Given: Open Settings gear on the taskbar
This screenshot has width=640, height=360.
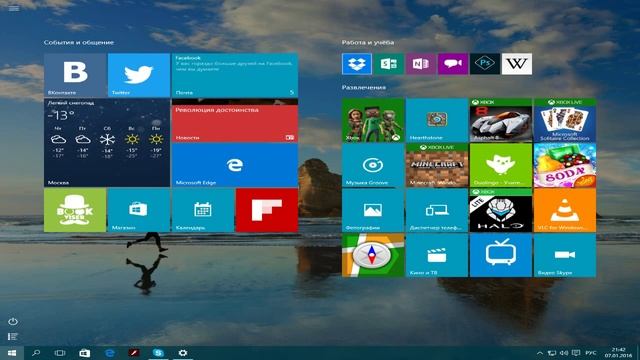Looking at the screenshot, I should pos(183,353).
